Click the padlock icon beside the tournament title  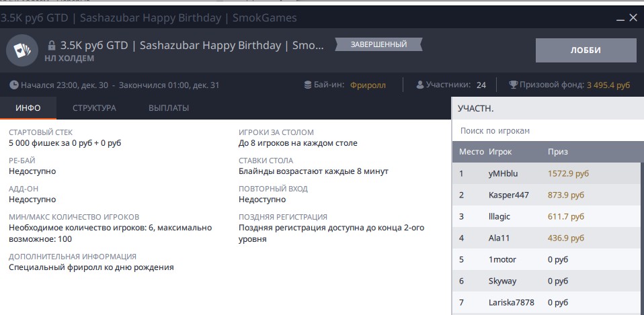[x=52, y=45]
